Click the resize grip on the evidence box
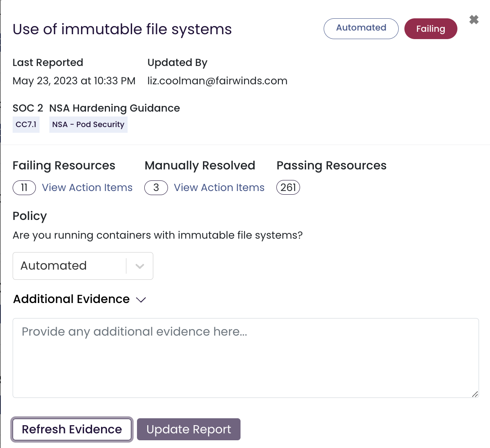The width and height of the screenshot is (490, 448). (x=475, y=394)
